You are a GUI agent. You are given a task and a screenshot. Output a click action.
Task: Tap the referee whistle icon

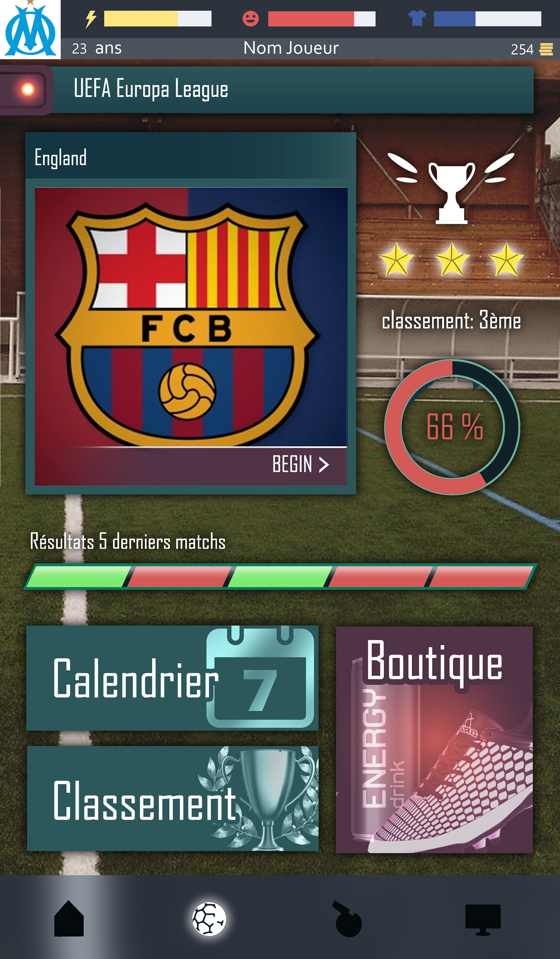(347, 919)
